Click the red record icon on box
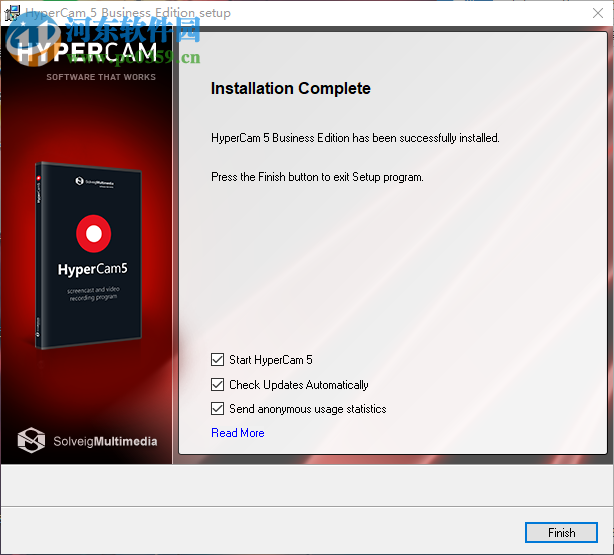614x555 pixels. pyautogui.click(x=94, y=233)
